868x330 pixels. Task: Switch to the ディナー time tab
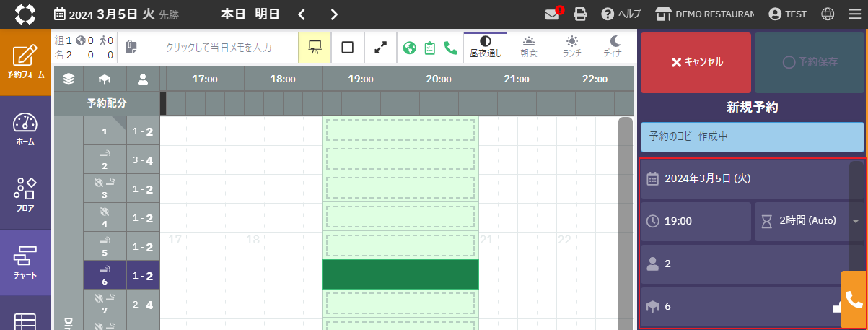[615, 47]
